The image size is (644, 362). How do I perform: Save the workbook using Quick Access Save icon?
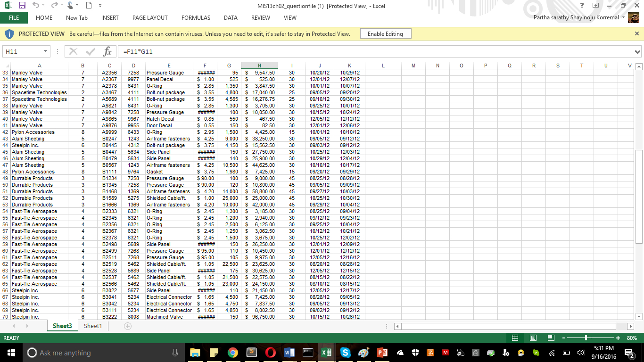pyautogui.click(x=22, y=5)
